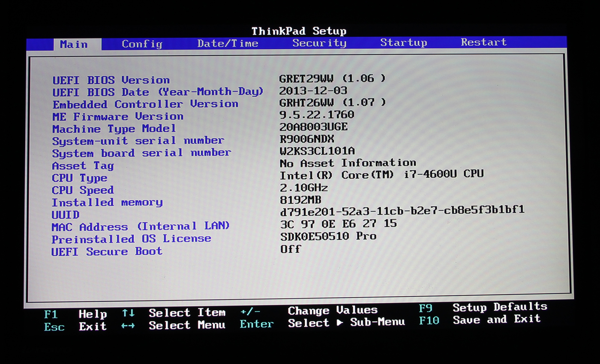Screen dimensions: 600x364
Task: Click the cyan Enter key hint
Action: tap(257, 324)
